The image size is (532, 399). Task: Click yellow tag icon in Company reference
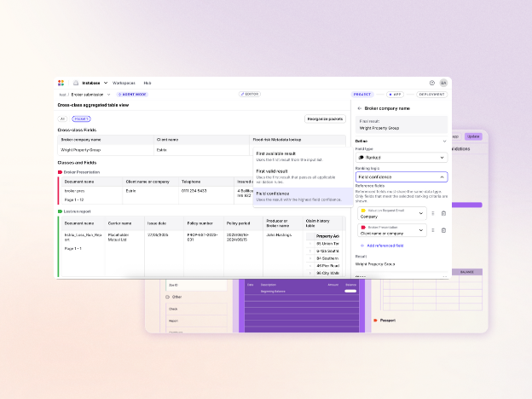[363, 211]
